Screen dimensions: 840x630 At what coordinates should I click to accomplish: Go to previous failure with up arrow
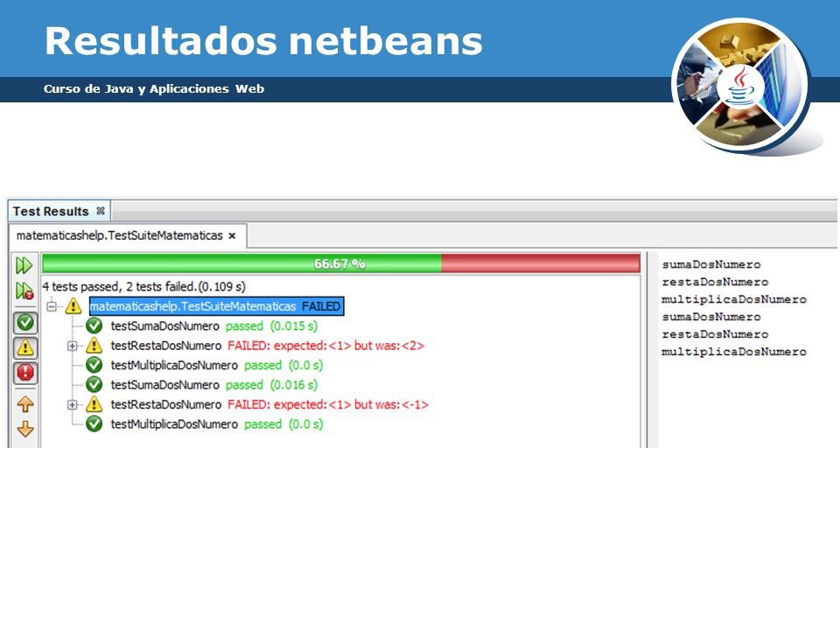[x=25, y=404]
